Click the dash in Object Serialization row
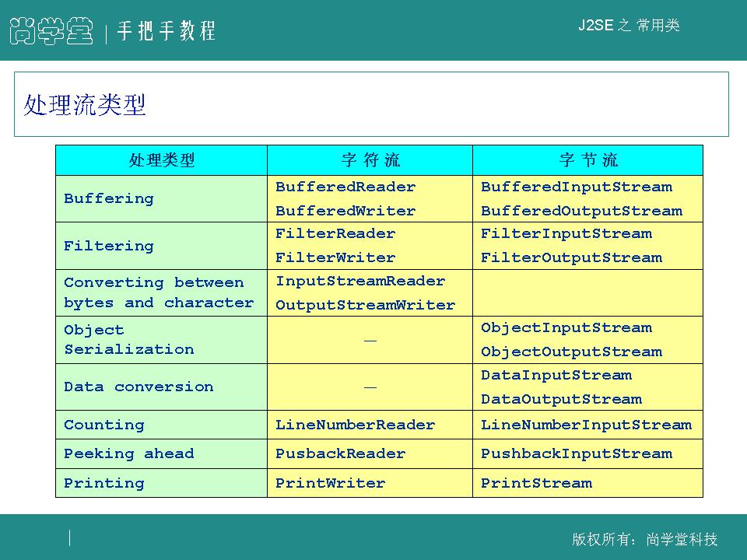Screen dimensions: 747x560 [x=370, y=341]
